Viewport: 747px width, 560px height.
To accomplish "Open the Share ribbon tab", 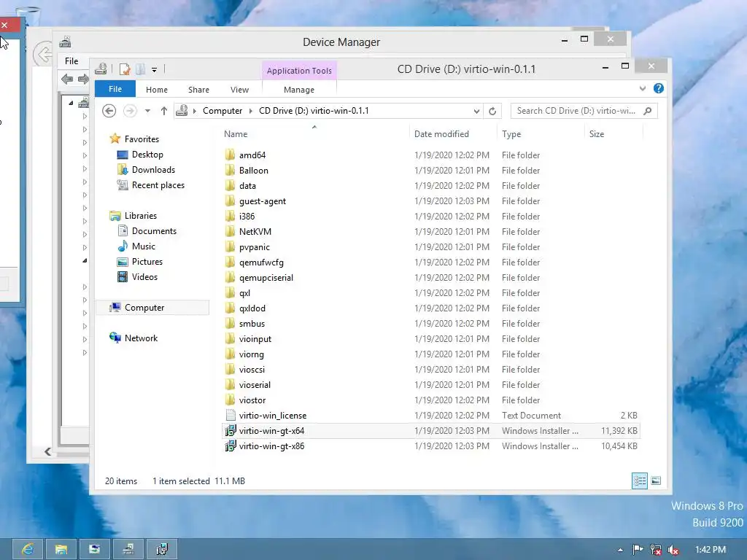I will [x=198, y=90].
